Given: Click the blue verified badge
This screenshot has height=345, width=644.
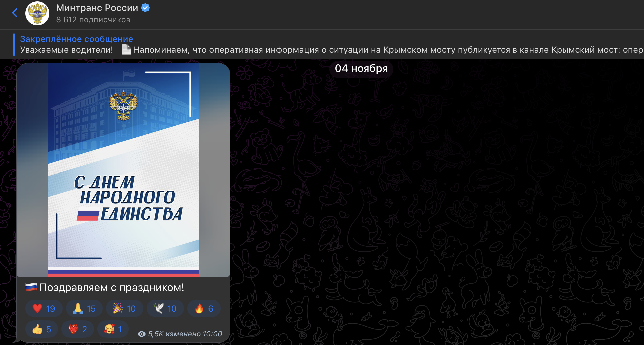Looking at the screenshot, I should click(145, 8).
